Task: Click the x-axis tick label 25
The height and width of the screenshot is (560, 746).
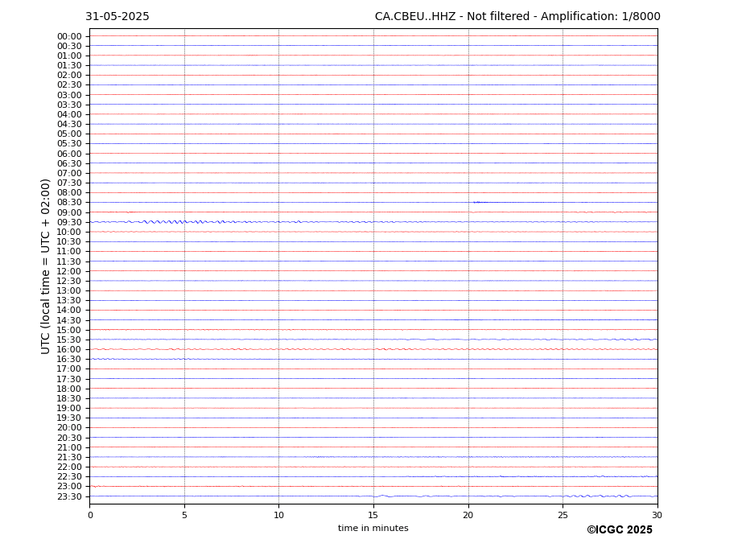Action: click(x=563, y=515)
